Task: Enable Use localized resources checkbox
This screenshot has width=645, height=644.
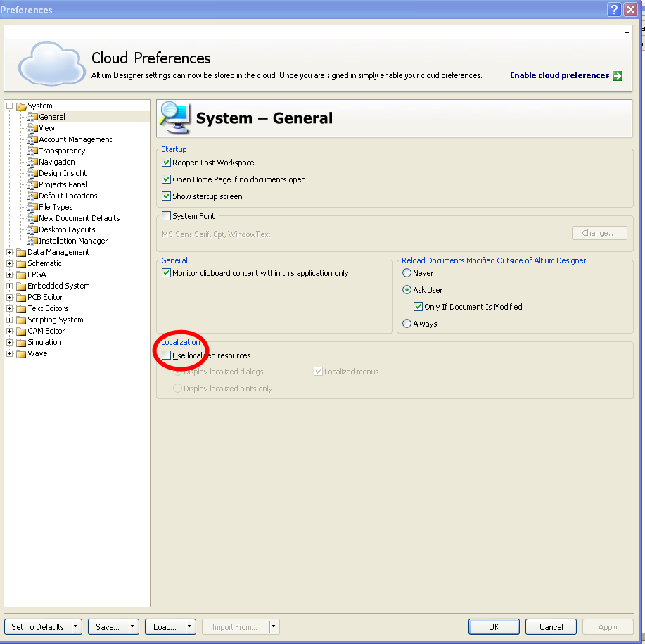Action: (x=166, y=355)
